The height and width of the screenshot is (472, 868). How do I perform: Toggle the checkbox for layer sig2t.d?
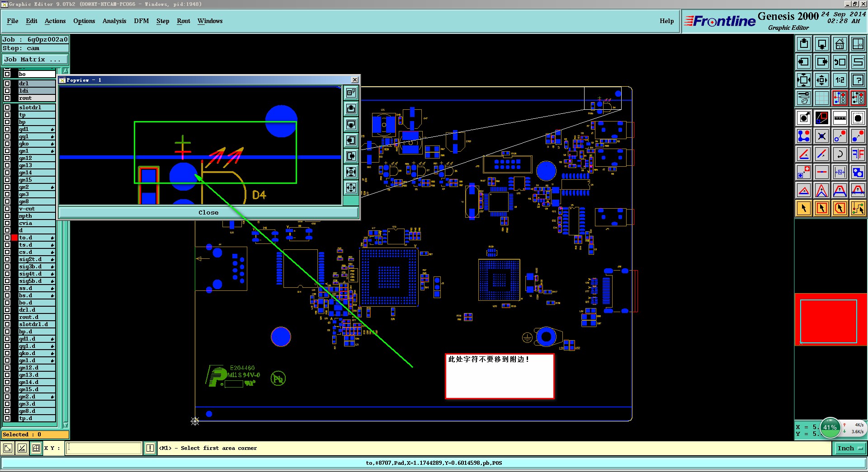[x=7, y=259]
